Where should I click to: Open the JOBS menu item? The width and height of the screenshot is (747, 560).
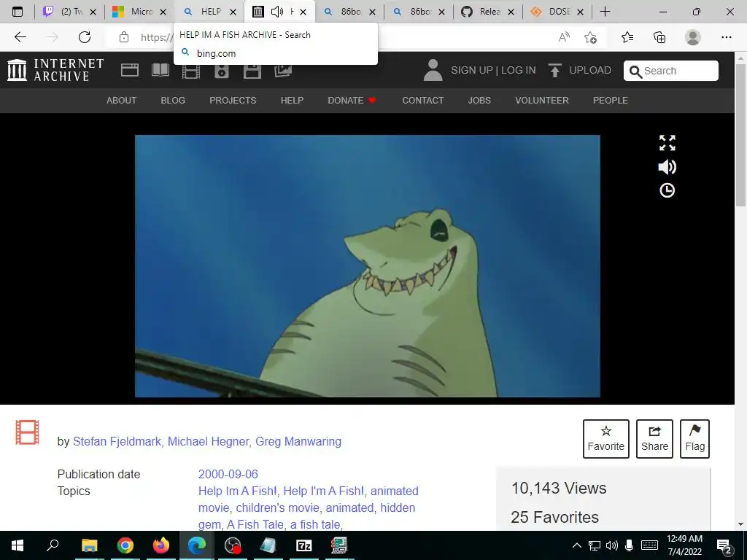479,101
